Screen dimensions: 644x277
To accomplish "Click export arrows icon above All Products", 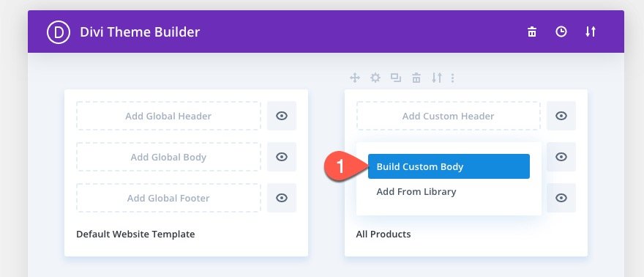I will [x=437, y=77].
